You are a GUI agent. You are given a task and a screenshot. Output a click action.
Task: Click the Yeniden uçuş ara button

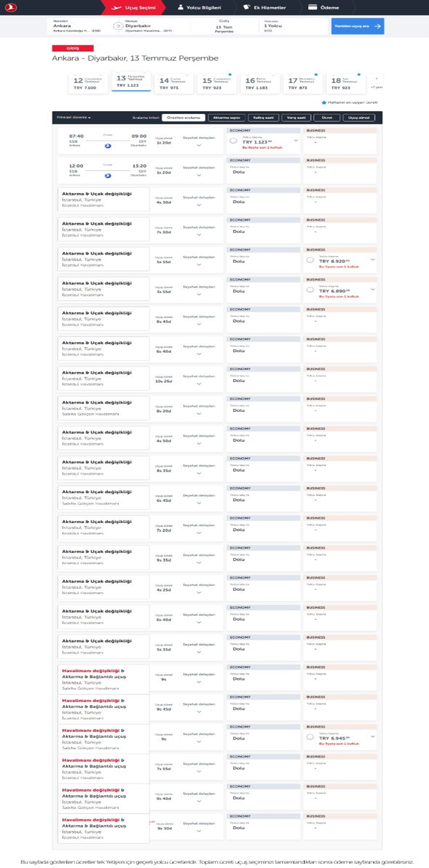coord(357,26)
